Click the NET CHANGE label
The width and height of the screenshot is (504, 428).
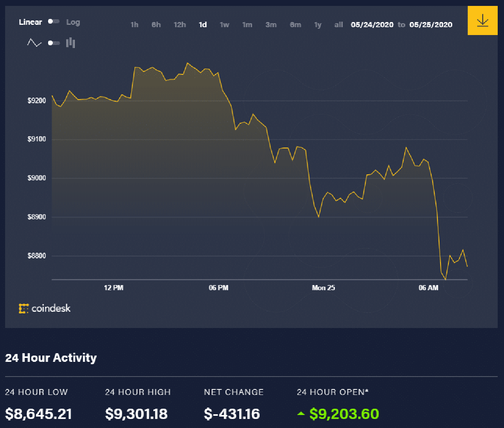pyautogui.click(x=234, y=392)
